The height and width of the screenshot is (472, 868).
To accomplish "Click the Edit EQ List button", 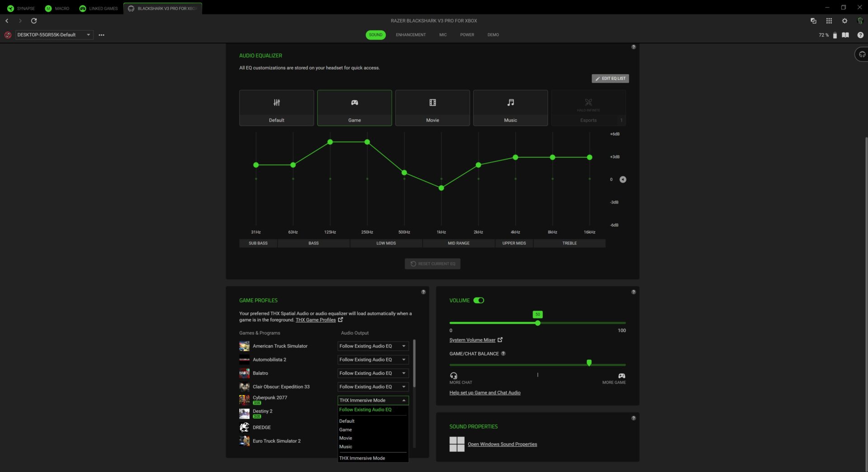I will coord(610,79).
